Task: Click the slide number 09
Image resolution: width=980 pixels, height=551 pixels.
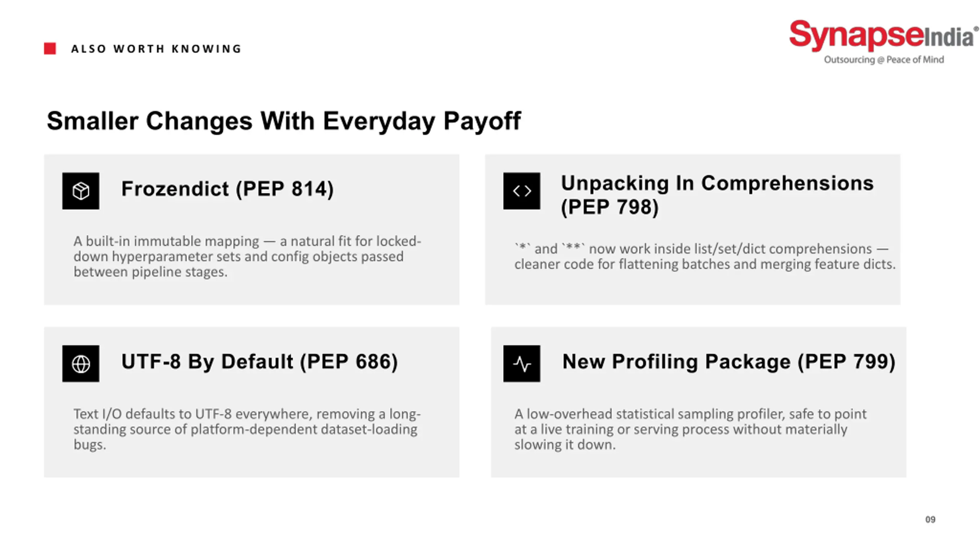Action: tap(930, 520)
